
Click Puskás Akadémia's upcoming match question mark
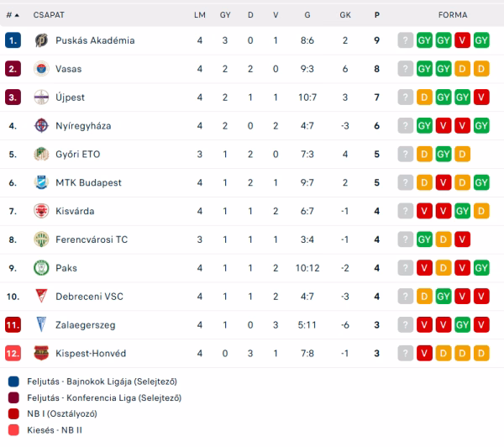click(x=406, y=40)
